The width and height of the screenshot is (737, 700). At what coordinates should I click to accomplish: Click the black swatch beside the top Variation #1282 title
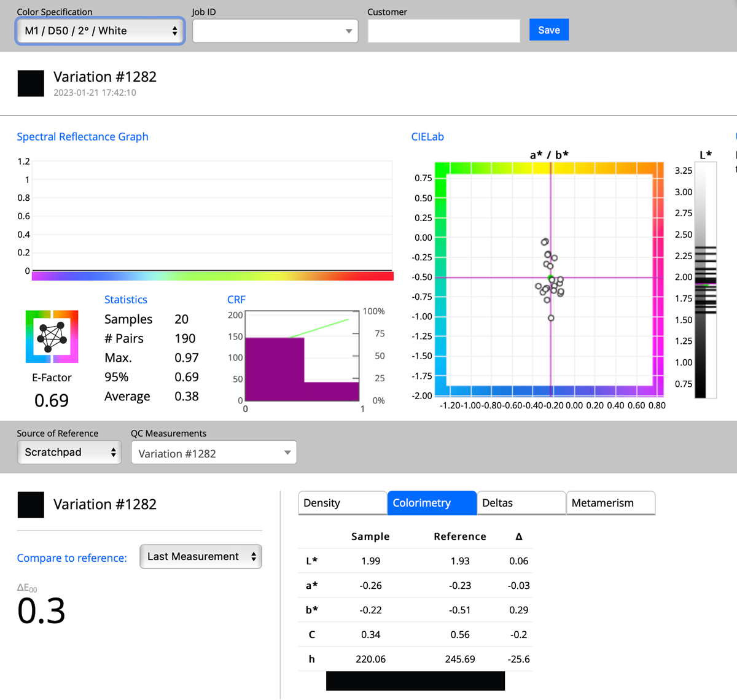tap(31, 84)
